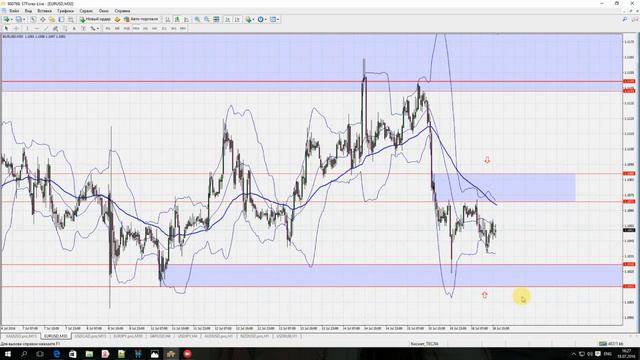Switch timeframe to MN
The image size is (640, 360).
coord(182,29)
